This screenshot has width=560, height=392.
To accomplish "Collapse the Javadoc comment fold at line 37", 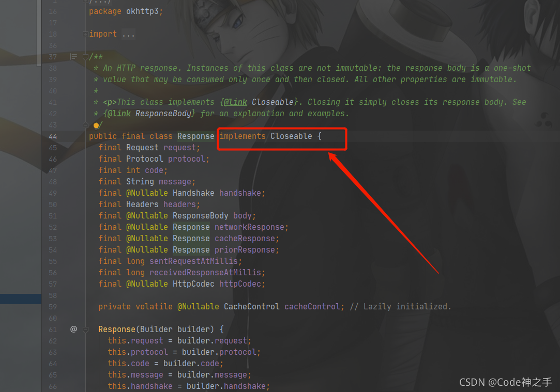I will (x=85, y=57).
